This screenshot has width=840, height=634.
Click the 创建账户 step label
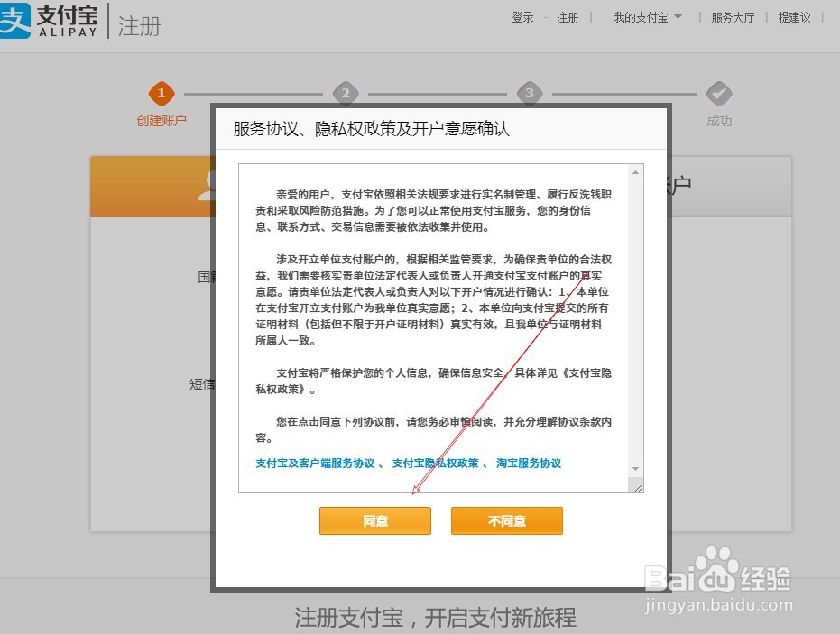pyautogui.click(x=162, y=121)
